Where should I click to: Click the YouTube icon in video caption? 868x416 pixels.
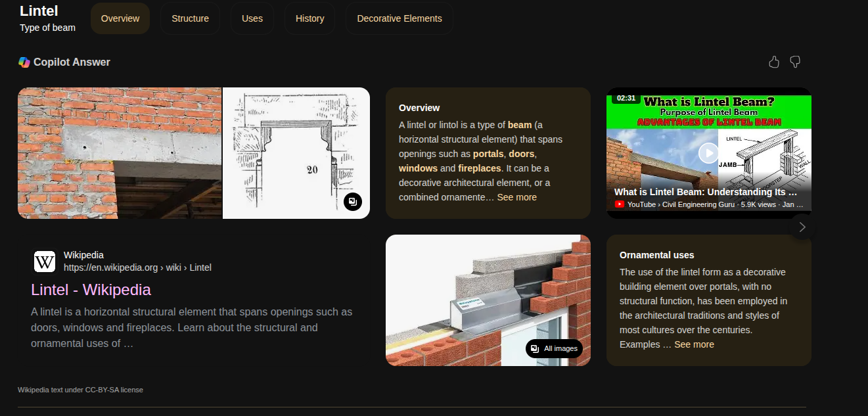619,204
